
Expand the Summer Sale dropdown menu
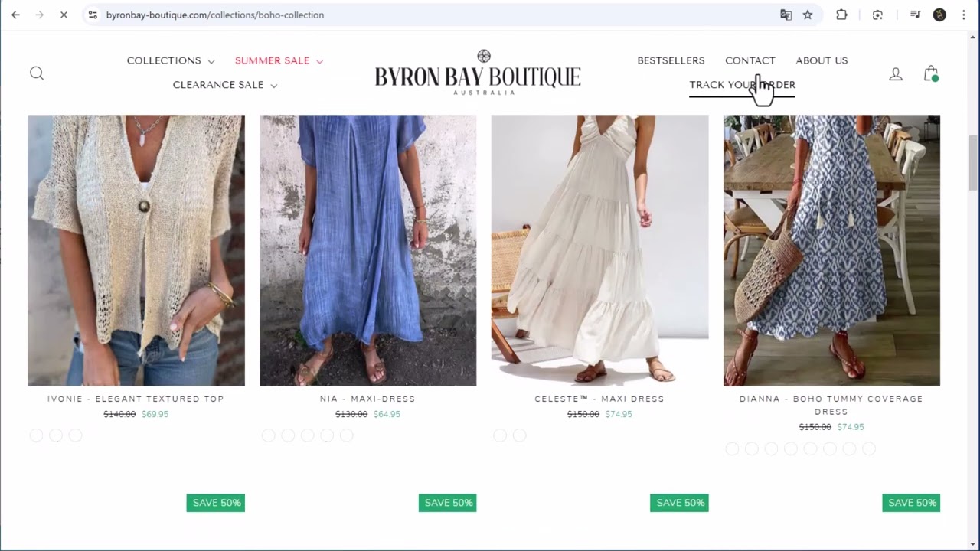click(279, 60)
